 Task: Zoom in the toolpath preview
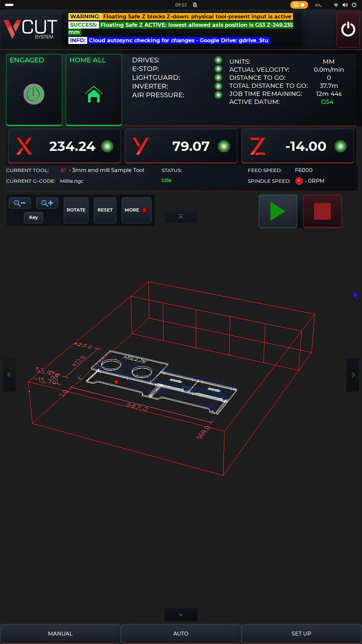pos(47,203)
